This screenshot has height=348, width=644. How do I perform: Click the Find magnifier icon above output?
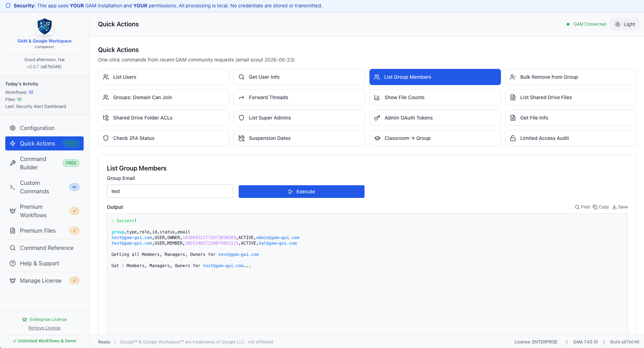[x=577, y=207]
